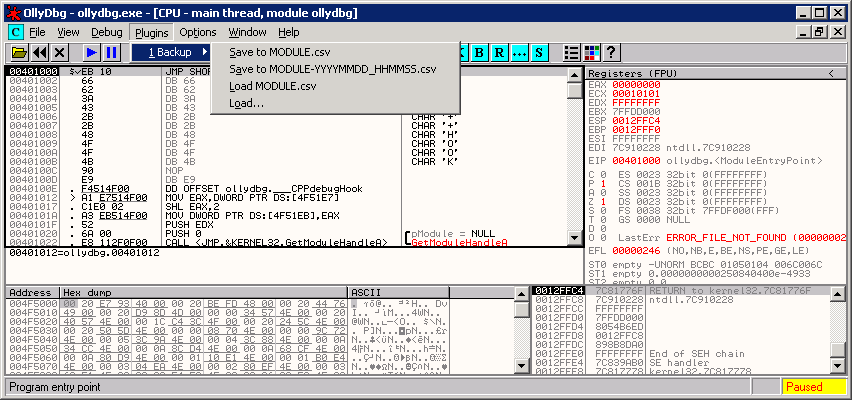The height and width of the screenshot is (400, 852).
Task: Choose Save to MODULE-YYYYMMDD_HHMMSS.csv
Action: (335, 69)
